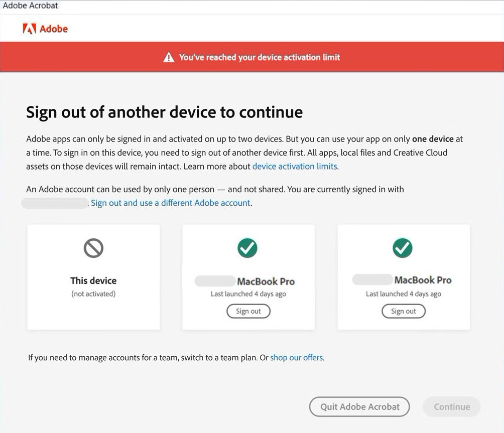Click the 'You've reached your device activation limit' banner text
This screenshot has width=504, height=433.
pos(260,57)
